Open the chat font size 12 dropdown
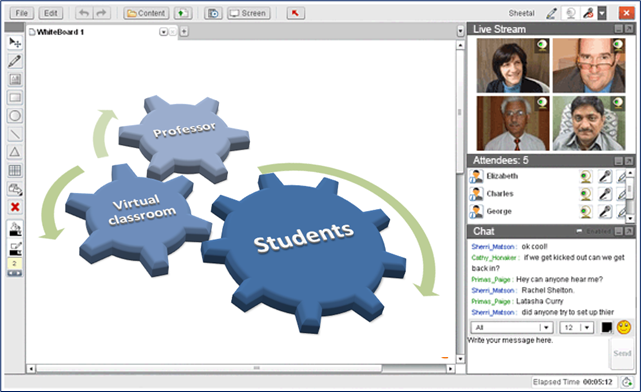Image resolution: width=641 pixels, height=392 pixels. 576,327
